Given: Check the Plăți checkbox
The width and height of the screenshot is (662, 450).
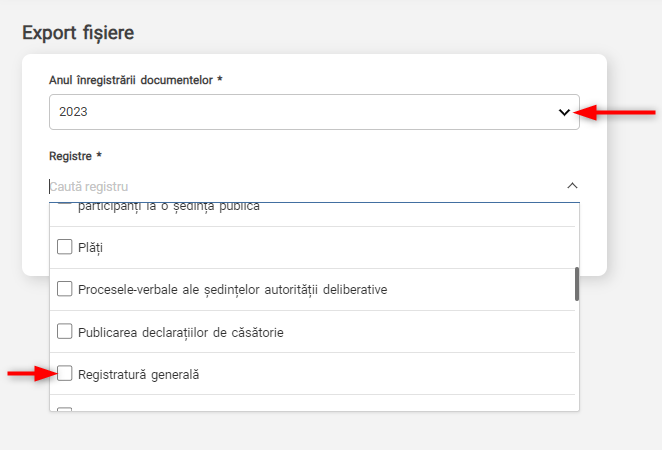Looking at the screenshot, I should point(65,247).
